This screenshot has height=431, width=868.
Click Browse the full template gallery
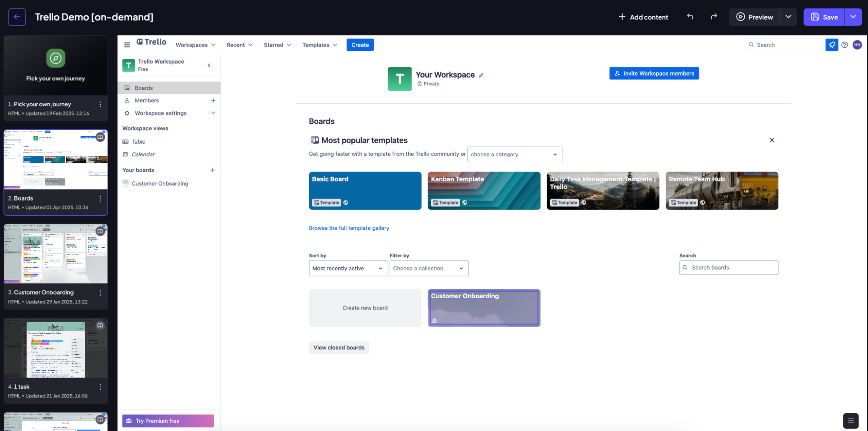pos(349,228)
